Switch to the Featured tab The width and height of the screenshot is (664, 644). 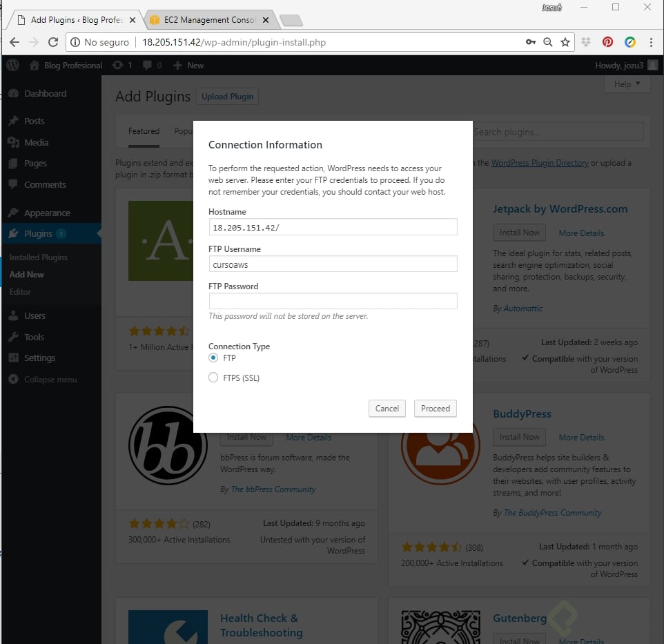[x=144, y=131]
